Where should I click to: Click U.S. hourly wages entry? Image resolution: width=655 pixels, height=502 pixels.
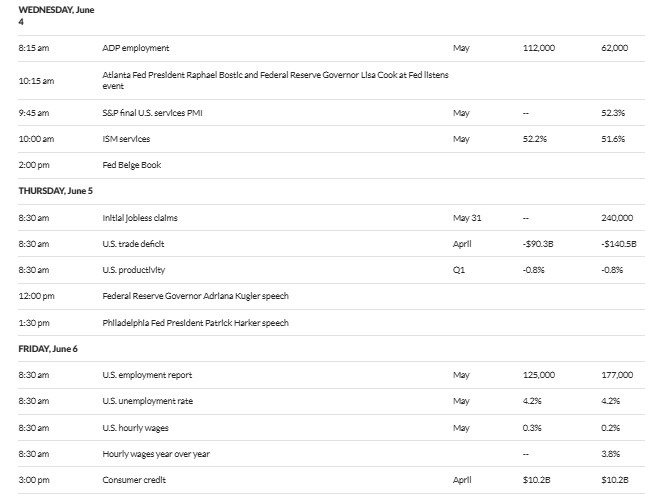pyautogui.click(x=135, y=428)
